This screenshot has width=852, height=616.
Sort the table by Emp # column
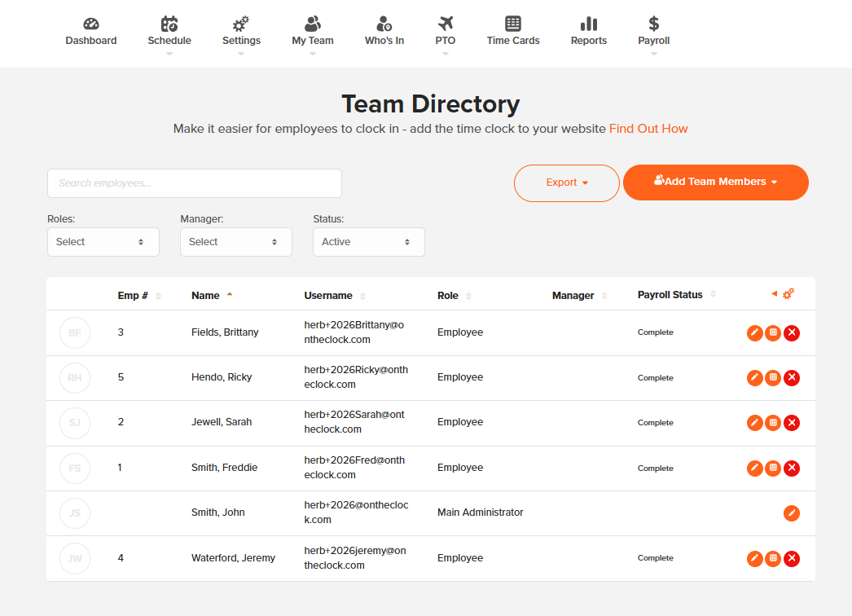click(x=139, y=296)
